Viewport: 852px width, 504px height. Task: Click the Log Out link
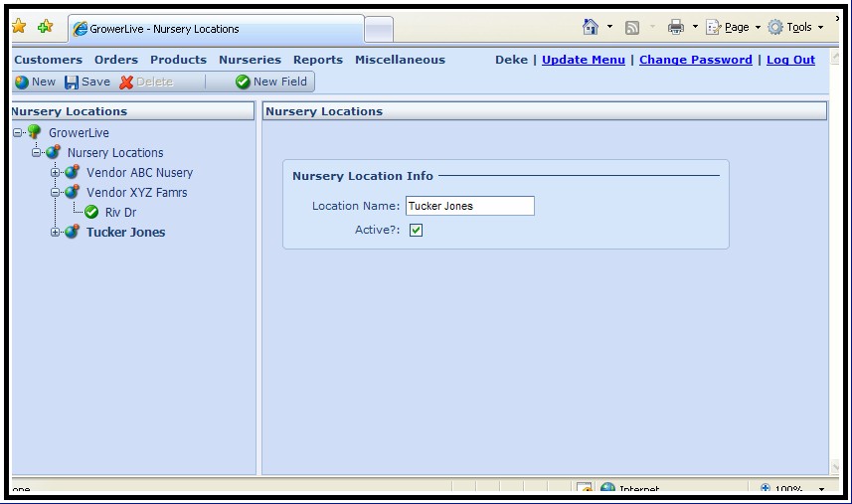pyautogui.click(x=790, y=60)
